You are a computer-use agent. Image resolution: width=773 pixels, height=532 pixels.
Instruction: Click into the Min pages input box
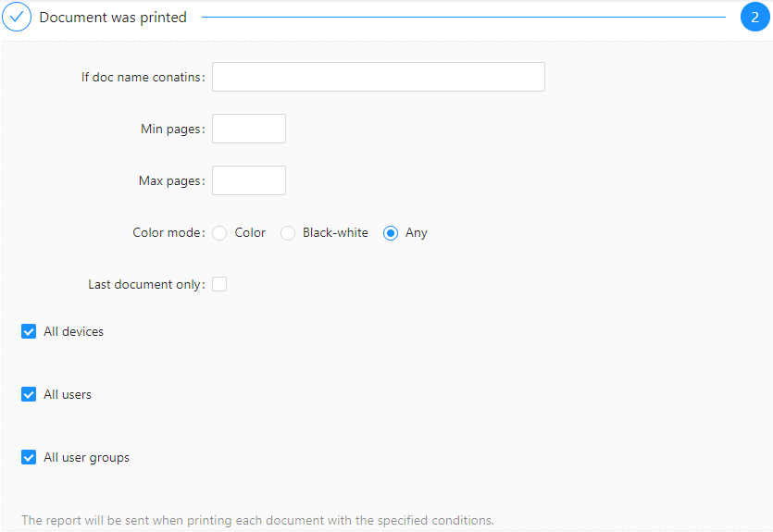pos(249,129)
